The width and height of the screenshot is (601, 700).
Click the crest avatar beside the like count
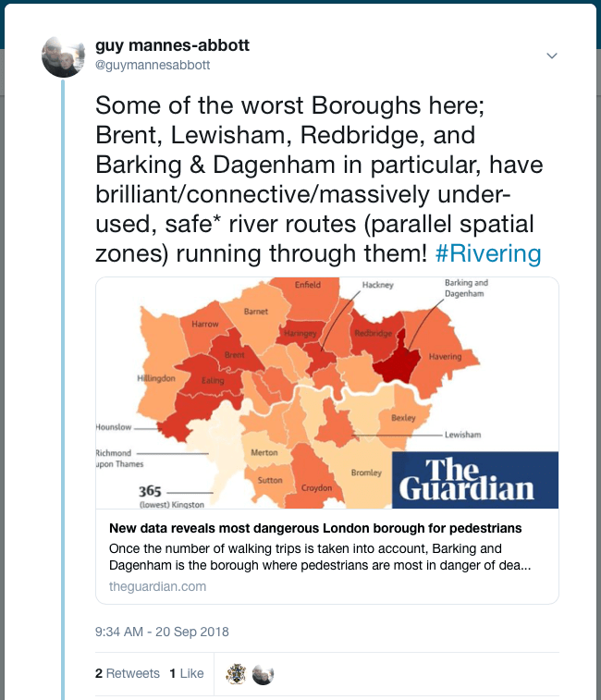pyautogui.click(x=237, y=674)
